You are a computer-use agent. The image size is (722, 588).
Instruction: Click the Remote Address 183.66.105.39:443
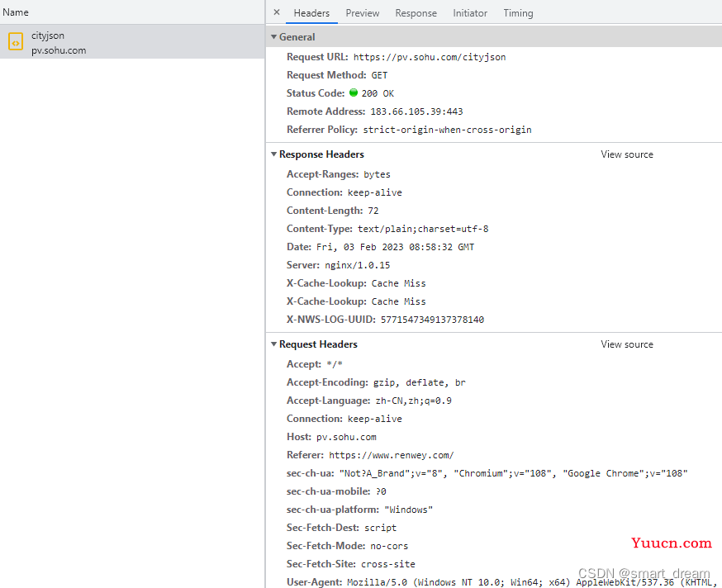[x=416, y=111]
